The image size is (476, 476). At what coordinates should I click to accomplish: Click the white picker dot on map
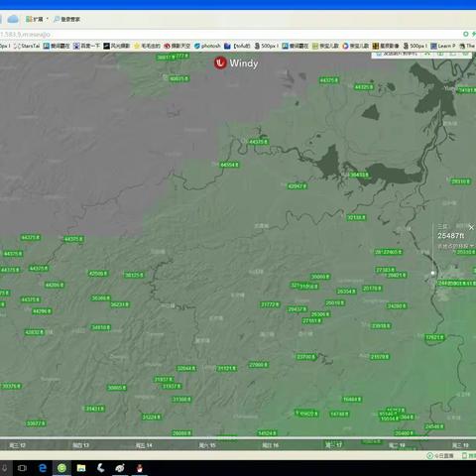click(432, 273)
